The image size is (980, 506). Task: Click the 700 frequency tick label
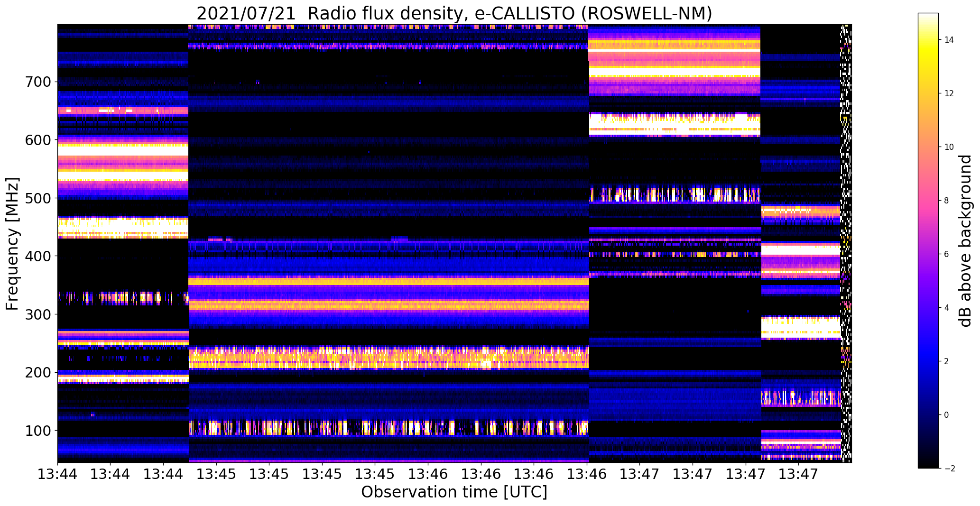click(37, 82)
